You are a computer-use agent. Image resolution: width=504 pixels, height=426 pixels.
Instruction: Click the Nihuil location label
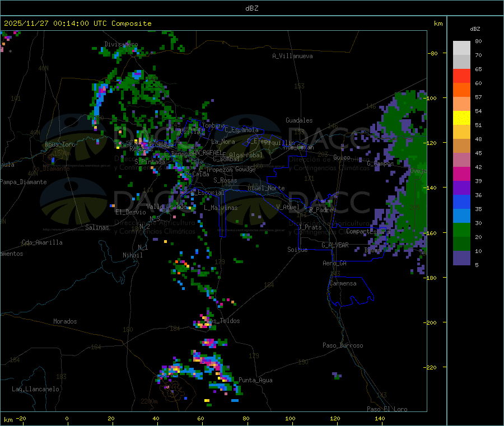click(133, 255)
